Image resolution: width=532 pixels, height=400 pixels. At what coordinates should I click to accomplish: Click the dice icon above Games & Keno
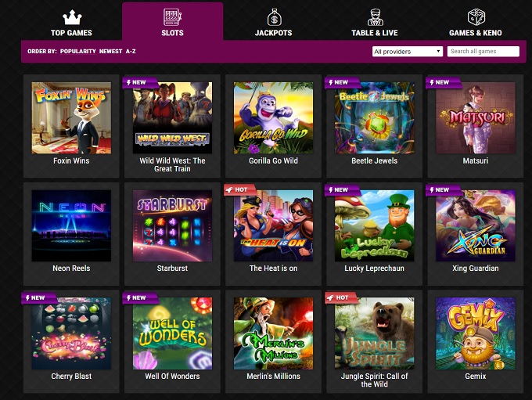point(476,17)
